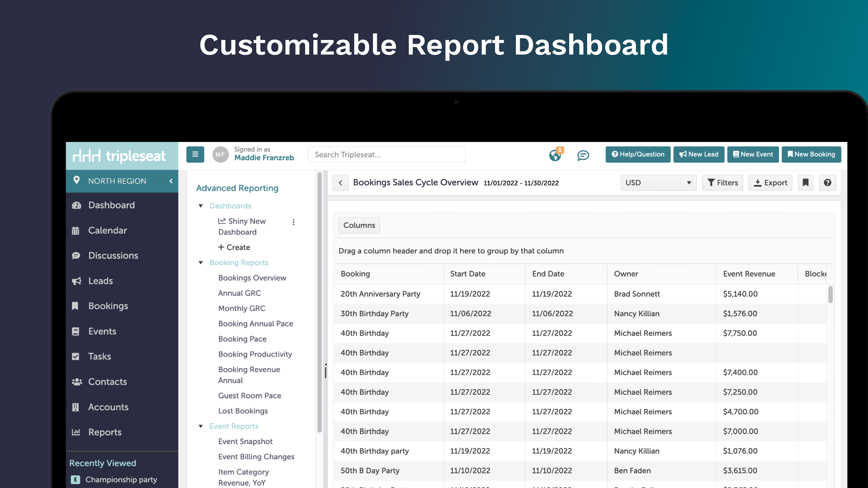Go back with the left chevron button
868x488 pixels.
tap(340, 183)
